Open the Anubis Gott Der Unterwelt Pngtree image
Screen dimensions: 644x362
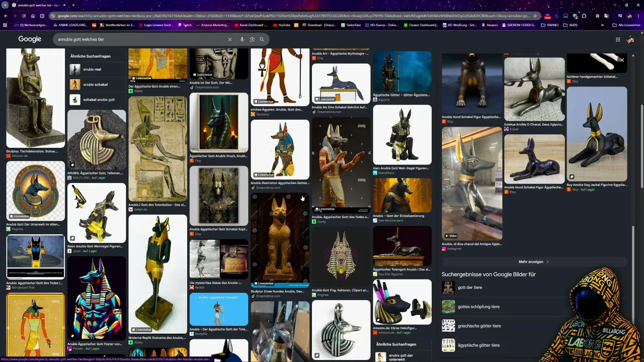[x=35, y=191]
